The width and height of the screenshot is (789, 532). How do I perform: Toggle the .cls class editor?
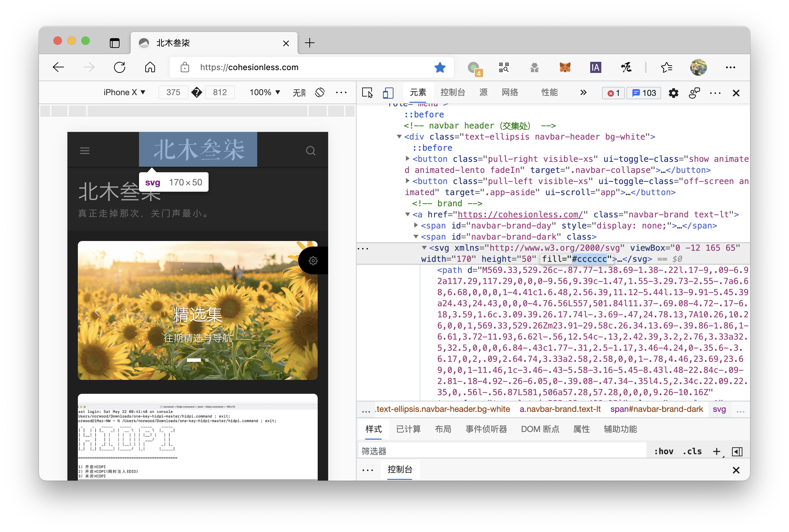pos(692,451)
